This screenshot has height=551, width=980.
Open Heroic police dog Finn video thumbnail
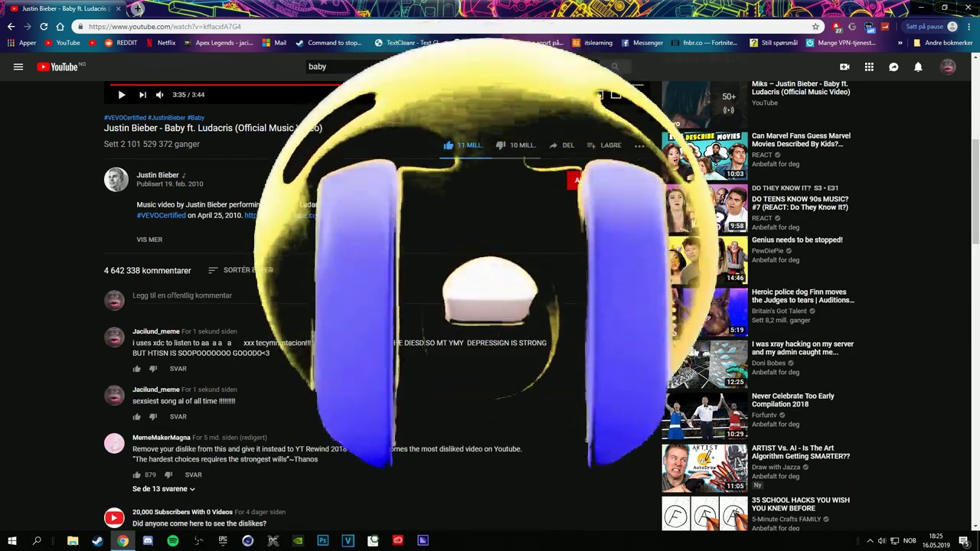704,311
